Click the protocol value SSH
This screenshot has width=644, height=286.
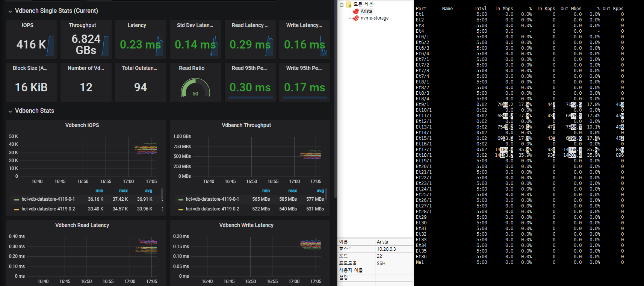(x=381, y=263)
